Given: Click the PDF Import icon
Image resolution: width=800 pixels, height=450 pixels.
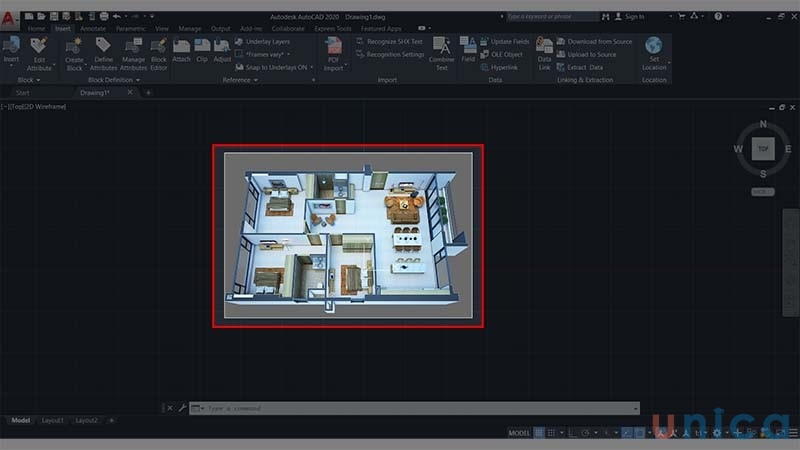Looking at the screenshot, I should click(x=333, y=48).
